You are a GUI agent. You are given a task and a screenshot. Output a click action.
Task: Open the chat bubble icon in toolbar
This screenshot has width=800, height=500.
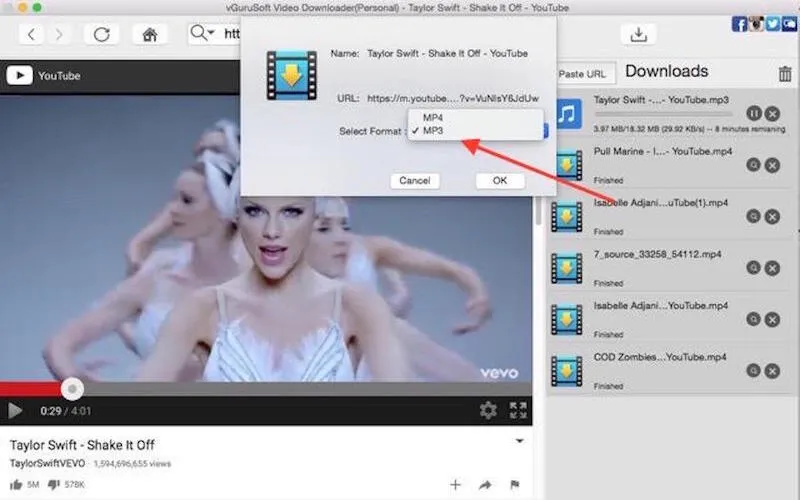789,23
